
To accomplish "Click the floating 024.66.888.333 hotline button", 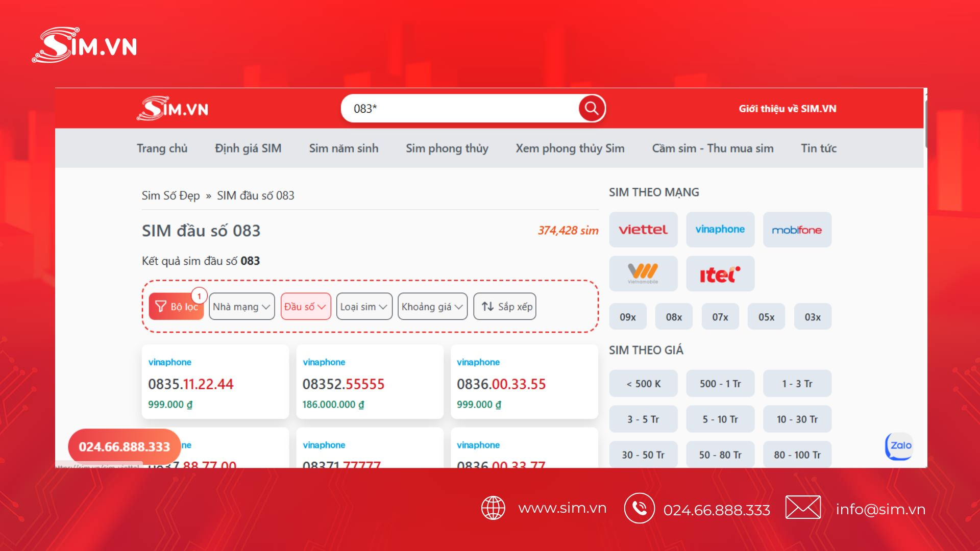I will click(124, 447).
